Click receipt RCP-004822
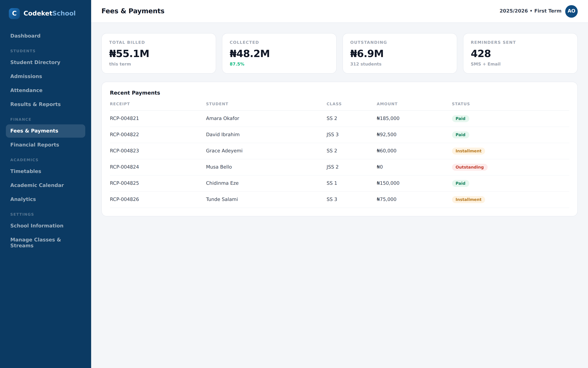The height and width of the screenshot is (368, 588). point(124,135)
